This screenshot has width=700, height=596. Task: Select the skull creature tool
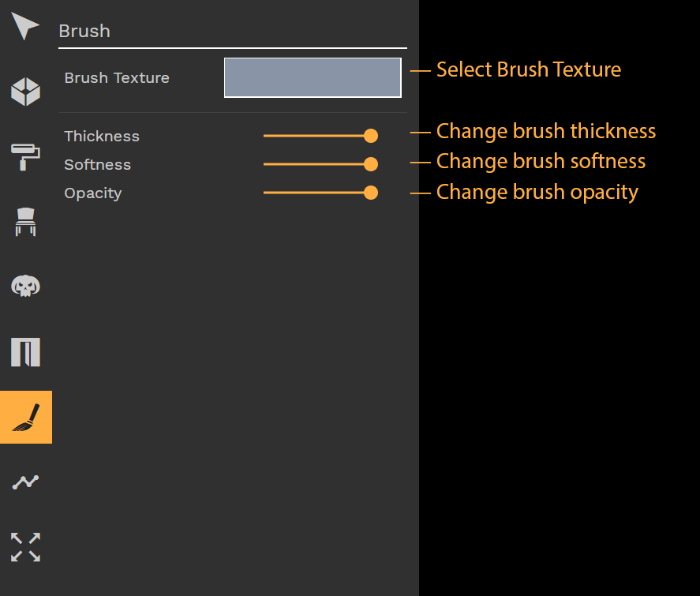point(25,287)
